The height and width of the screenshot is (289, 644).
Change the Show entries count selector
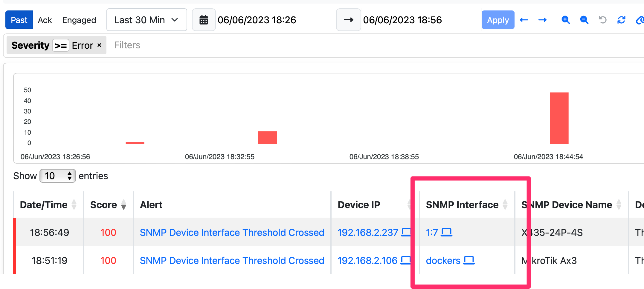click(x=57, y=176)
